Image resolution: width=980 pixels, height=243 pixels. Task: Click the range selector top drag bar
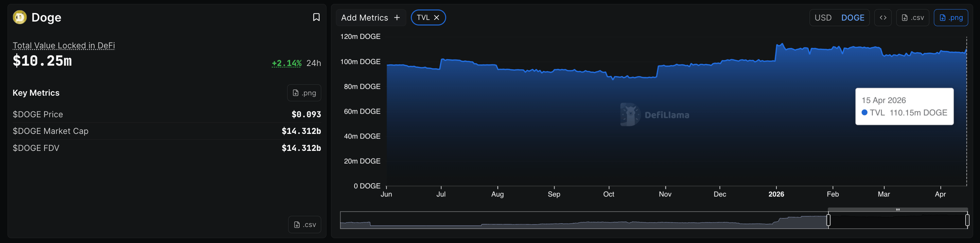(x=898, y=210)
